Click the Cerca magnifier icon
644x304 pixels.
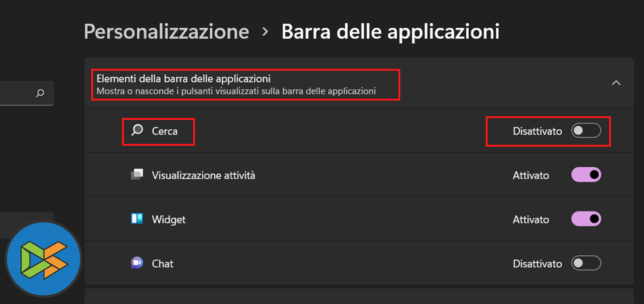tap(137, 131)
